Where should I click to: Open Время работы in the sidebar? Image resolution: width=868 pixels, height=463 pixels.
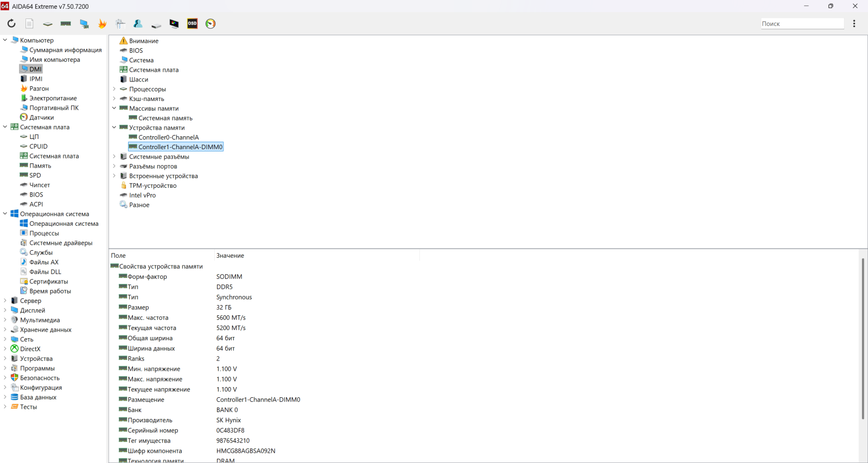tap(50, 291)
